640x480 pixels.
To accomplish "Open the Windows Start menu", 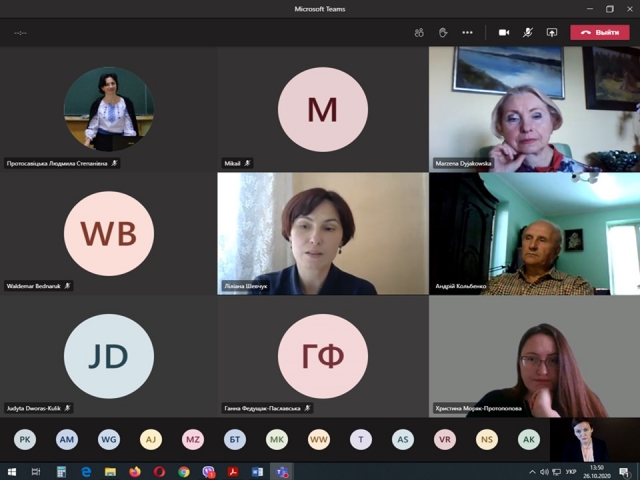I will click(x=12, y=472).
